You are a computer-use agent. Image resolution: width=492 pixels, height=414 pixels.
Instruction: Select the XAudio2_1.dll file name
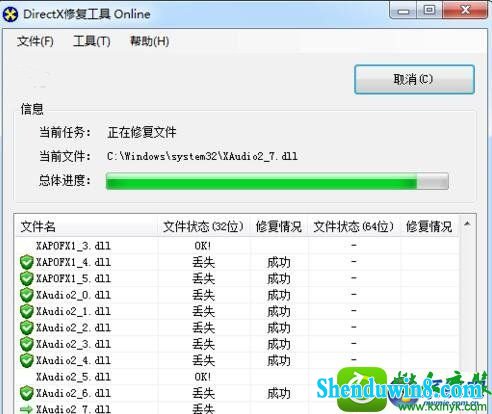73,311
